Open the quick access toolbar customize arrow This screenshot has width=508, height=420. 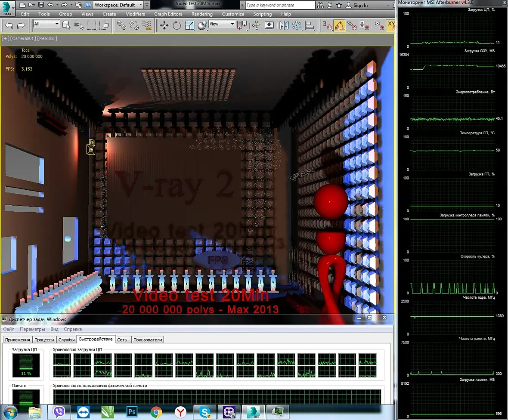click(x=147, y=5)
